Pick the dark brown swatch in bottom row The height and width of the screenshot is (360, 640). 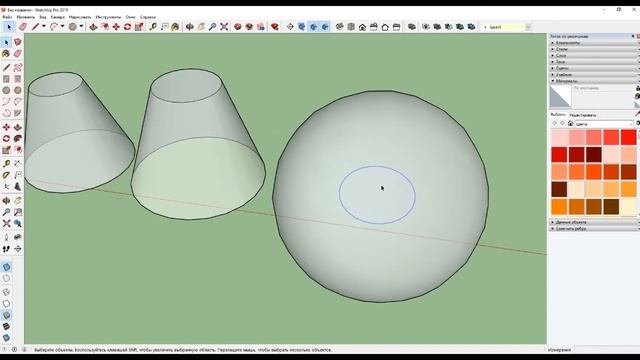(611, 207)
